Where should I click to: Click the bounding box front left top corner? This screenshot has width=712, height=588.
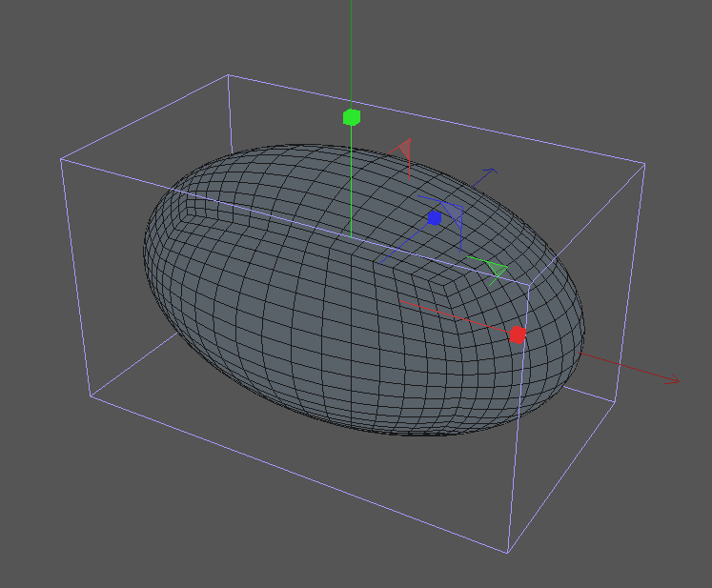tap(62, 159)
